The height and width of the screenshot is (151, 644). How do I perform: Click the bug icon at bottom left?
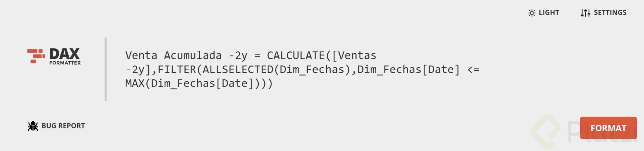pyautogui.click(x=33, y=126)
